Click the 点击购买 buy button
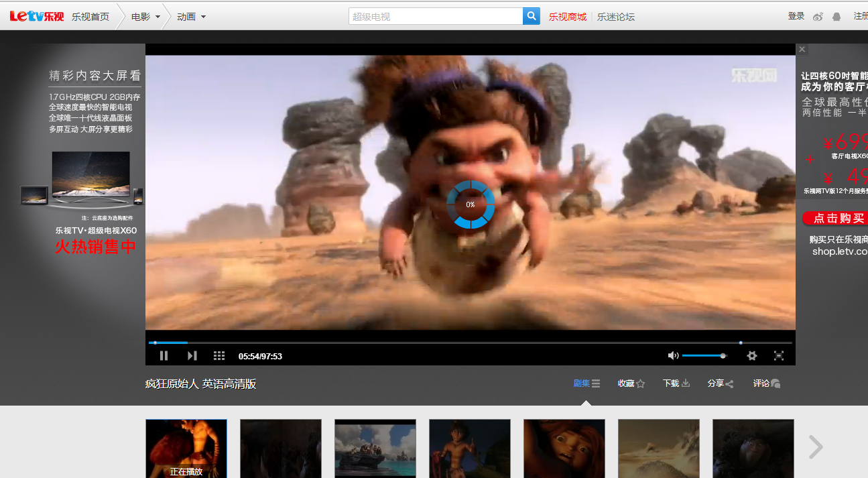The image size is (868, 478). click(x=835, y=219)
